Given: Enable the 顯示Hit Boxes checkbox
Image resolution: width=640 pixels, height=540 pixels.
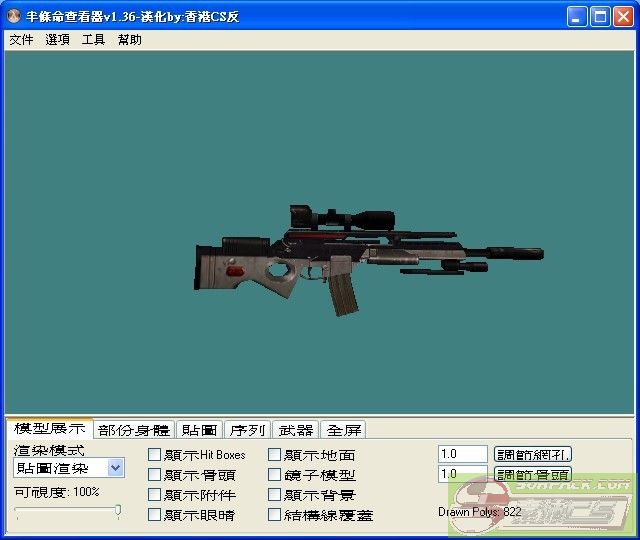Looking at the screenshot, I should click(154, 455).
